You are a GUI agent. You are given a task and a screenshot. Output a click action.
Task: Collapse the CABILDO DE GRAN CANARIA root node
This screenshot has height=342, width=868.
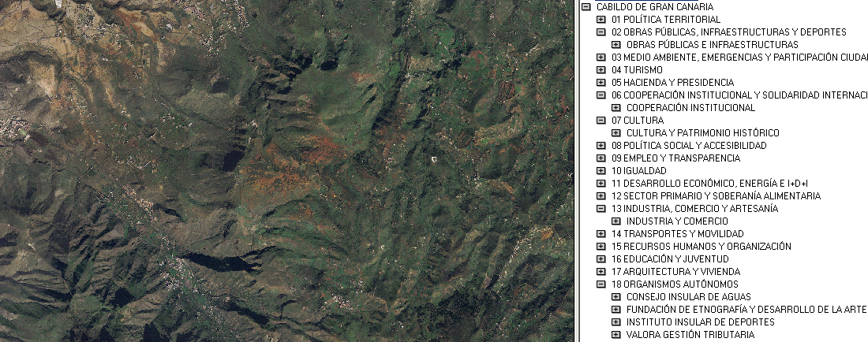tap(586, 7)
